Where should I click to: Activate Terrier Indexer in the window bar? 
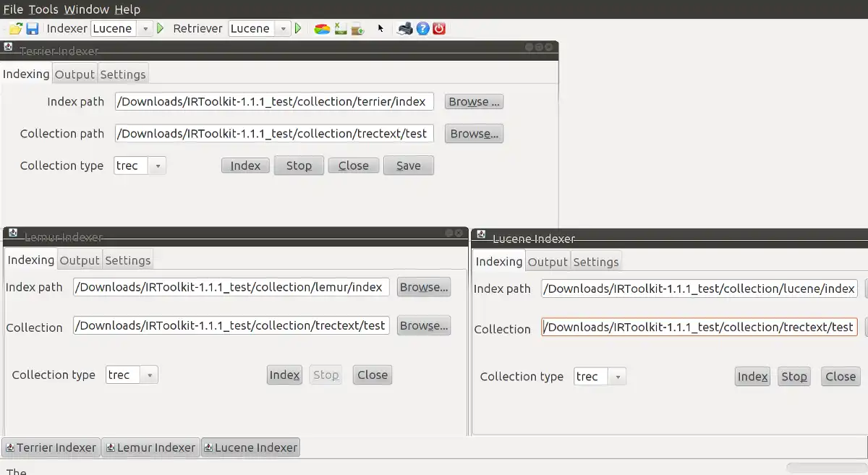(51, 448)
